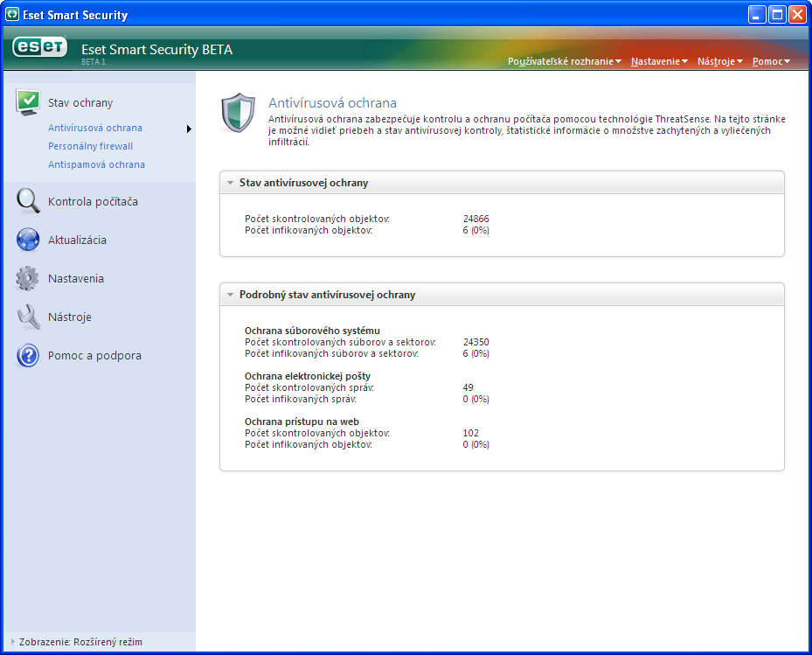Go to Pomoc a podpora section

tap(94, 355)
